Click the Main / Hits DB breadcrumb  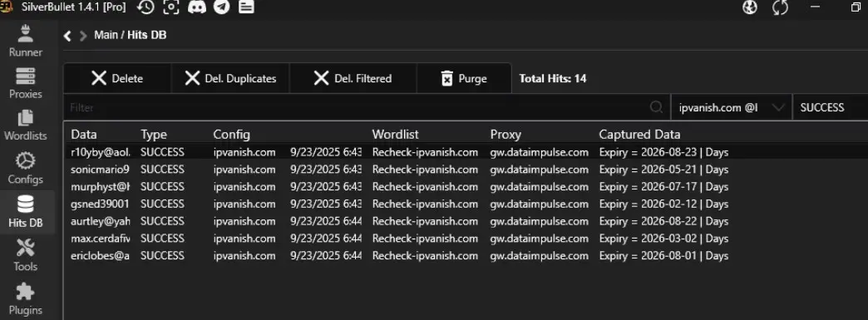coord(130,35)
